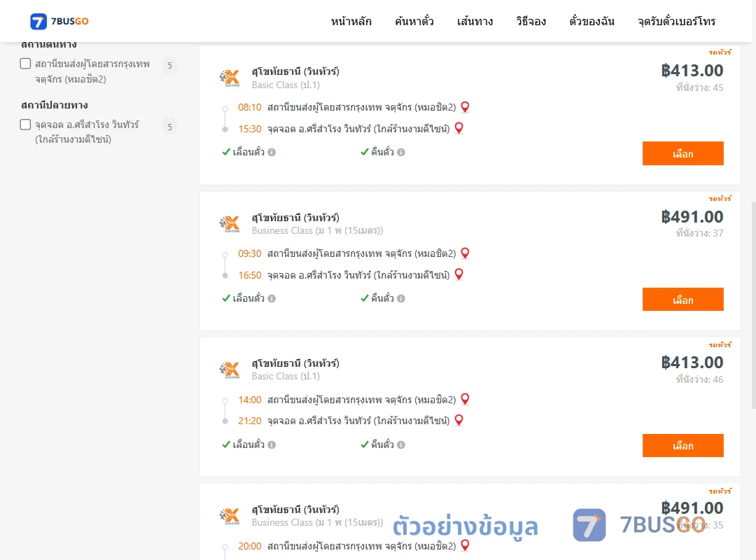The height and width of the screenshot is (560, 756).
Task: Click map pin beside 21:20 arrival stop
Action: pos(459,420)
